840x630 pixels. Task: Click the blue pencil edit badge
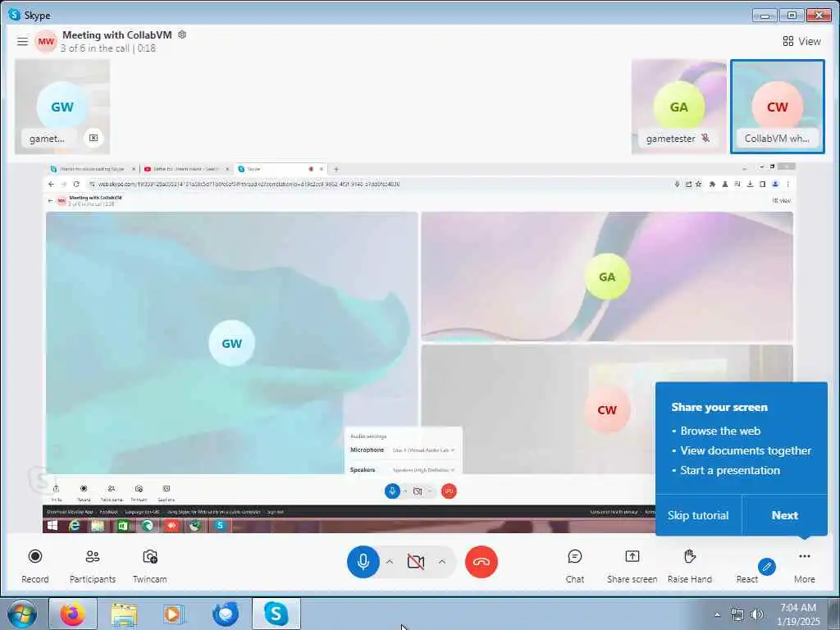(x=767, y=566)
